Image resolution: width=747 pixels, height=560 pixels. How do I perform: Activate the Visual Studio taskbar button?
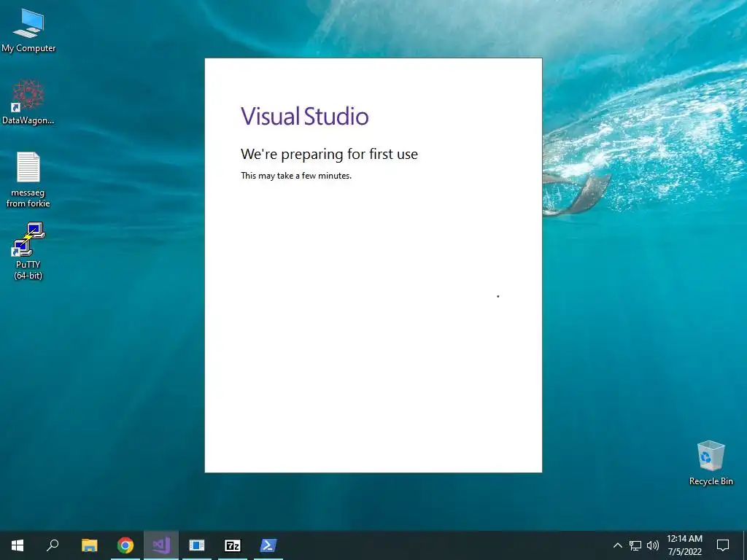point(161,545)
